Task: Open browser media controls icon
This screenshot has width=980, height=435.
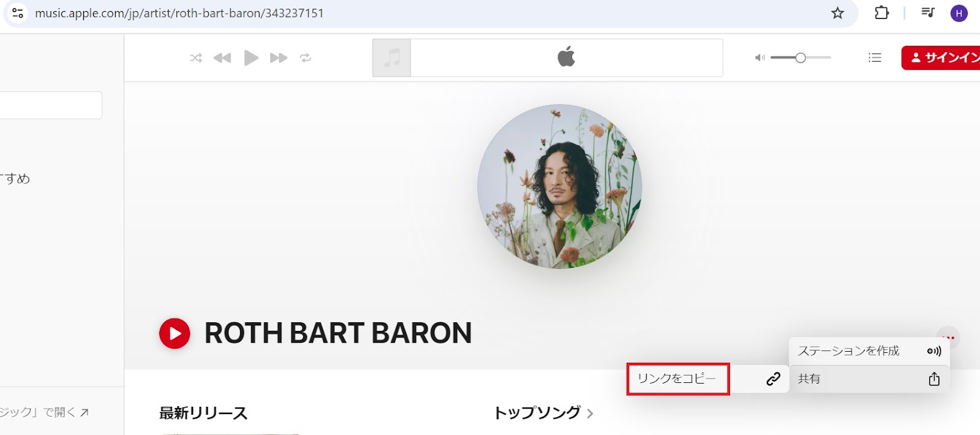Action: pyautogui.click(x=928, y=13)
